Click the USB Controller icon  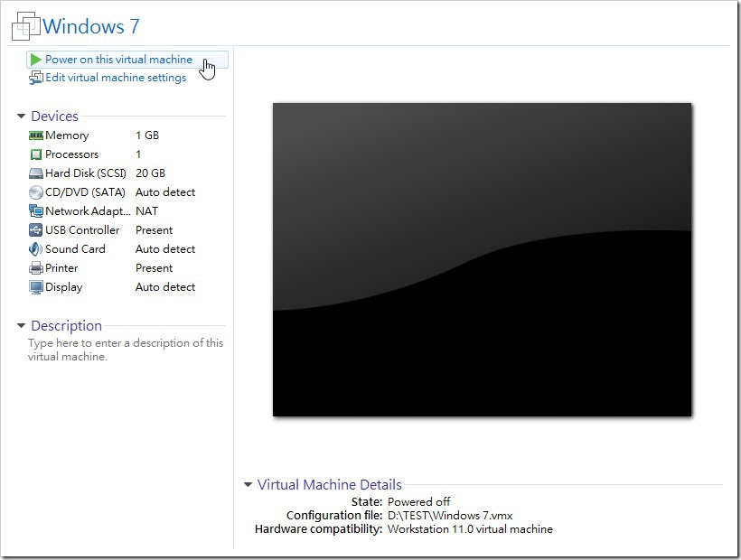point(36,230)
